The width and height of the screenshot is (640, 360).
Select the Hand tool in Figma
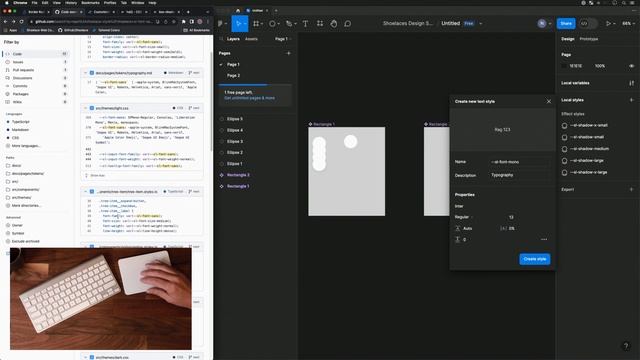pyautogui.click(x=334, y=24)
